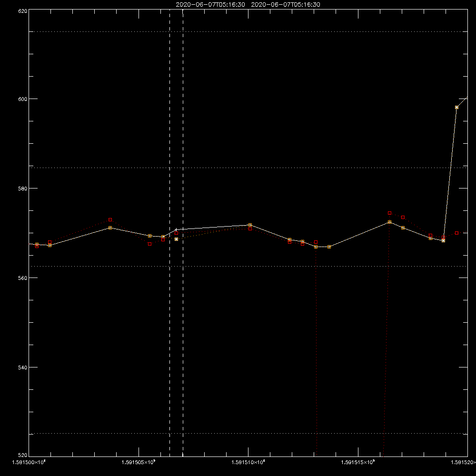Click the 1.591505×10⁹ x-axis label
The width and height of the screenshot is (476, 476).
[139, 462]
